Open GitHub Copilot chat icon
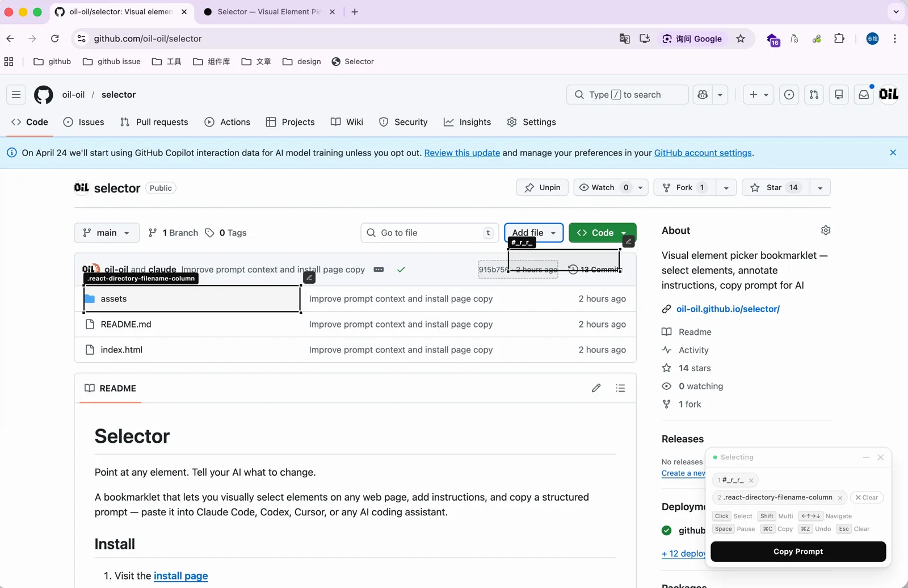908x588 pixels. 703,95
